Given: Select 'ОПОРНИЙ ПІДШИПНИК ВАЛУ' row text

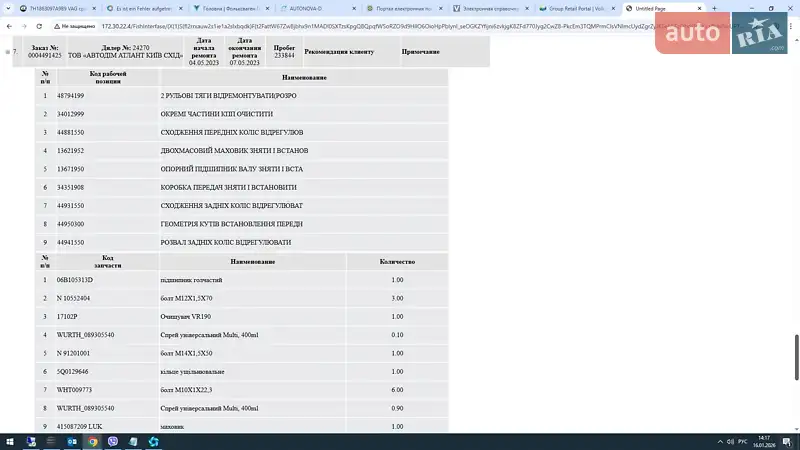Looking at the screenshot, I should tap(232, 169).
